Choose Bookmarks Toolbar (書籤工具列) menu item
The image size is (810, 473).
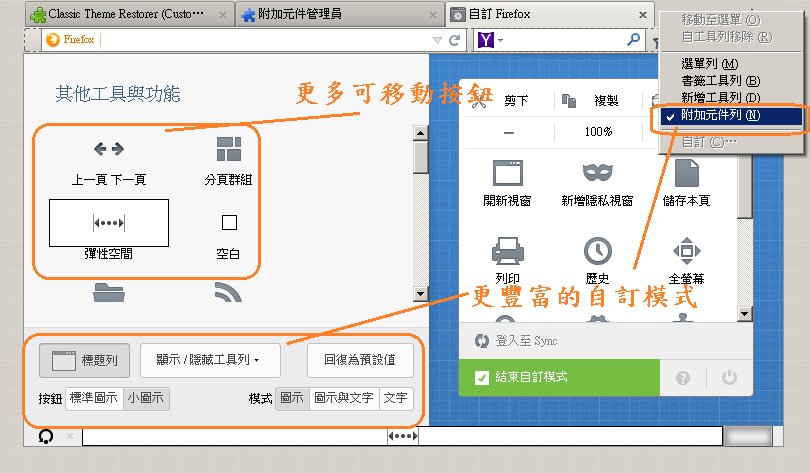tap(731, 81)
